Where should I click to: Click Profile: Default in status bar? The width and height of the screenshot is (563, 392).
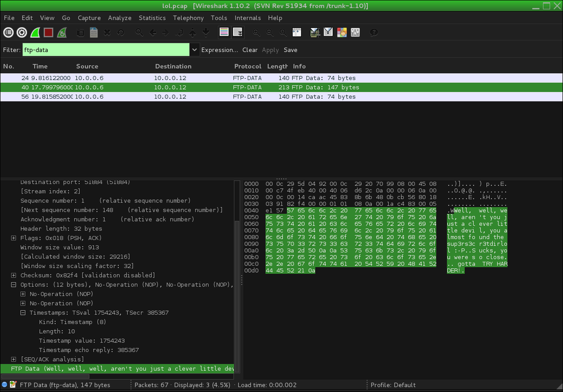pyautogui.click(x=393, y=385)
